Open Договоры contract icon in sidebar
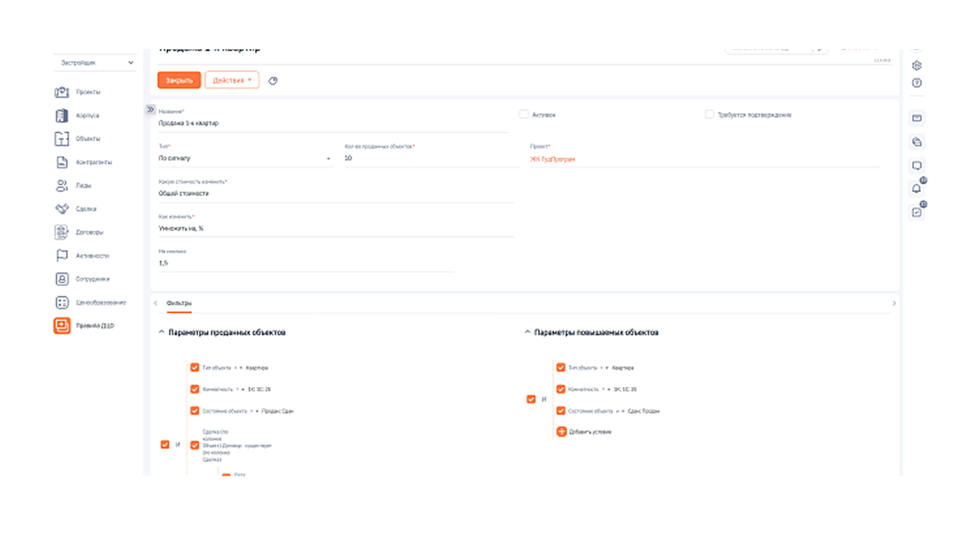The width and height of the screenshot is (980, 540). click(x=62, y=232)
